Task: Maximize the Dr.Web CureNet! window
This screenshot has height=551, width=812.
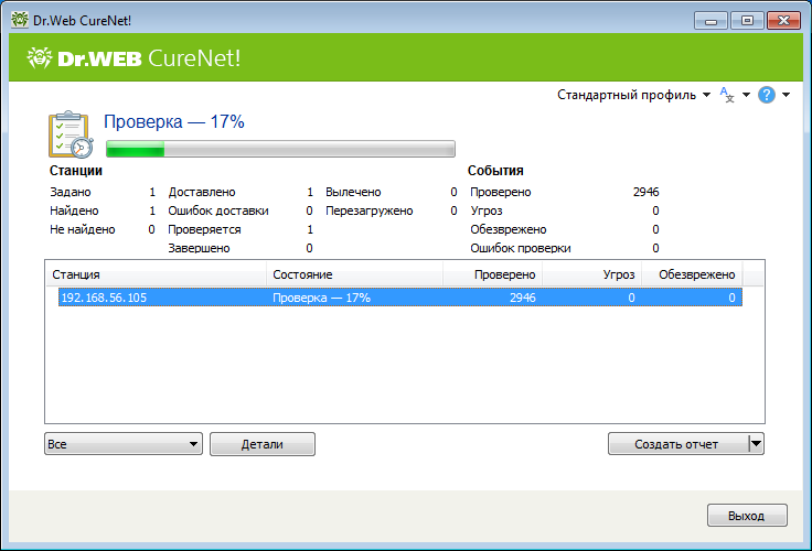Action: click(x=747, y=21)
